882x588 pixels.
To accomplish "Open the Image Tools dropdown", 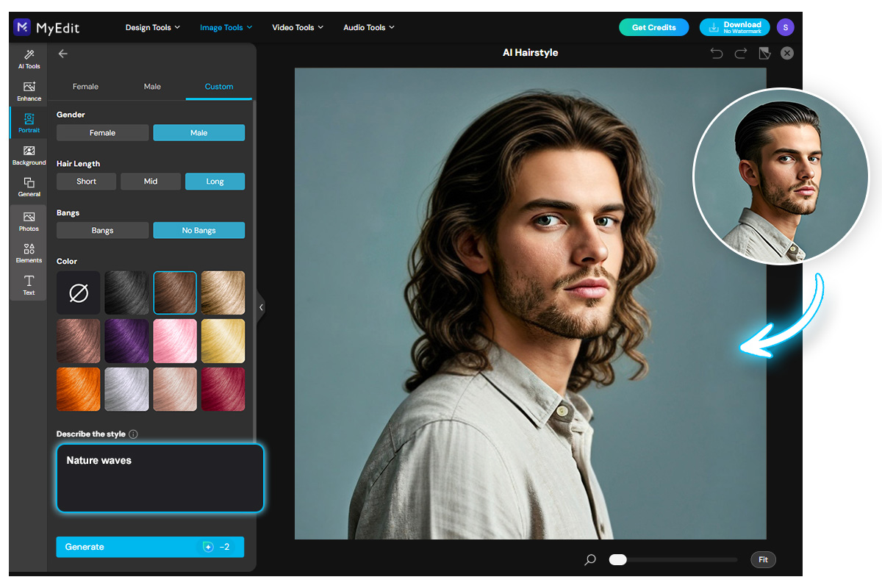I will [x=225, y=27].
